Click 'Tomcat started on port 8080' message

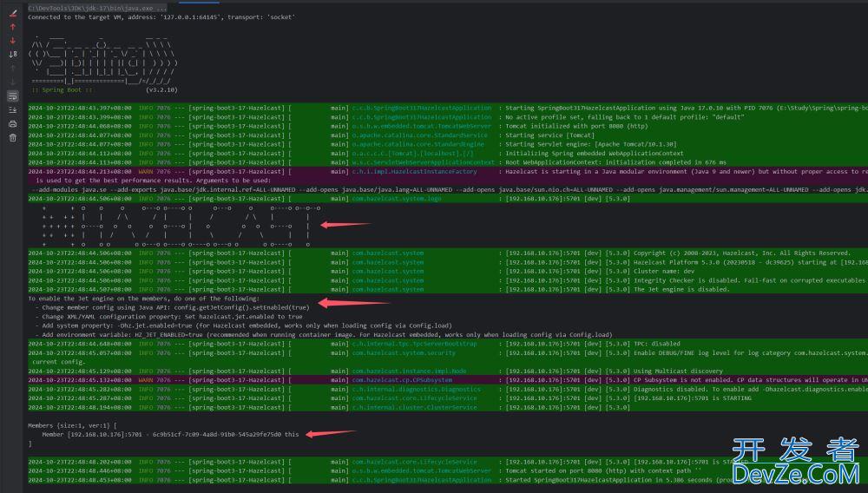(x=603, y=471)
